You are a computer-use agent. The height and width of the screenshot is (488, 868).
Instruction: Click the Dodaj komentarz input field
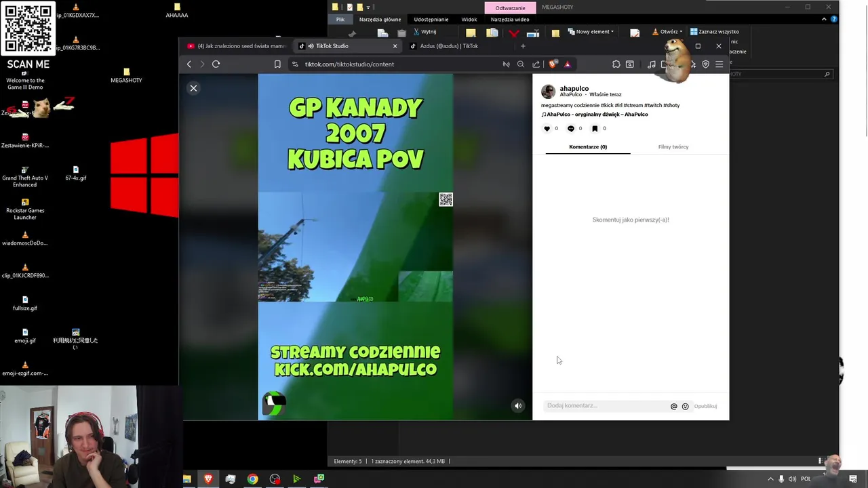point(606,406)
